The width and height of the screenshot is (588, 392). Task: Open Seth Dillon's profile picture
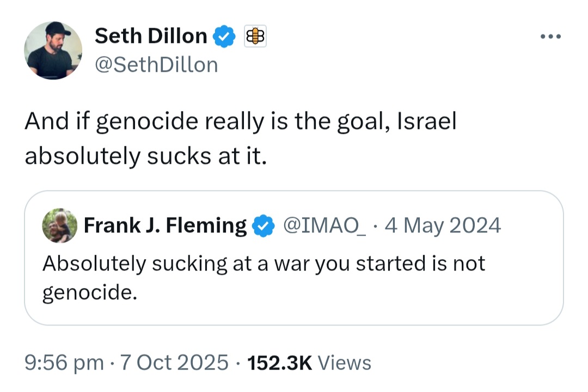53,50
